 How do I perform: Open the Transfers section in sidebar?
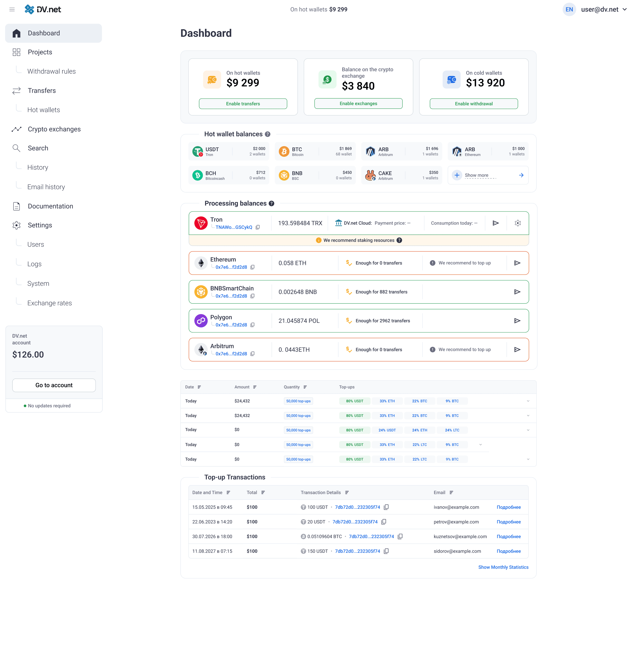(x=42, y=91)
